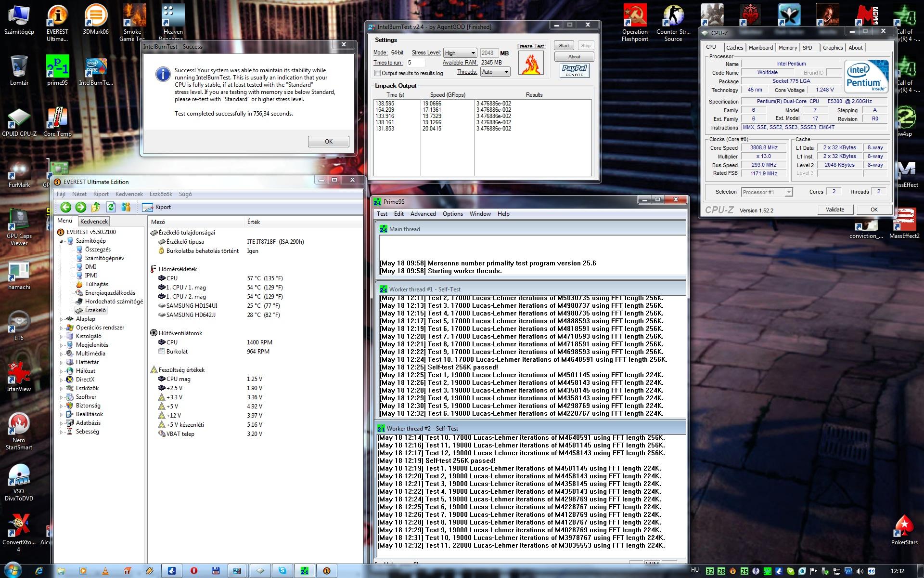Open the CPU-Z processor Selection dropdown
The image size is (924, 578).
pos(767,192)
